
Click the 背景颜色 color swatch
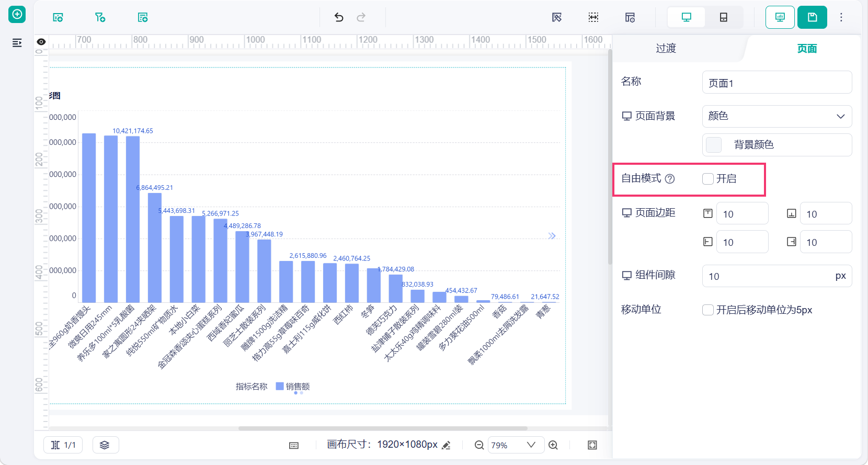714,145
